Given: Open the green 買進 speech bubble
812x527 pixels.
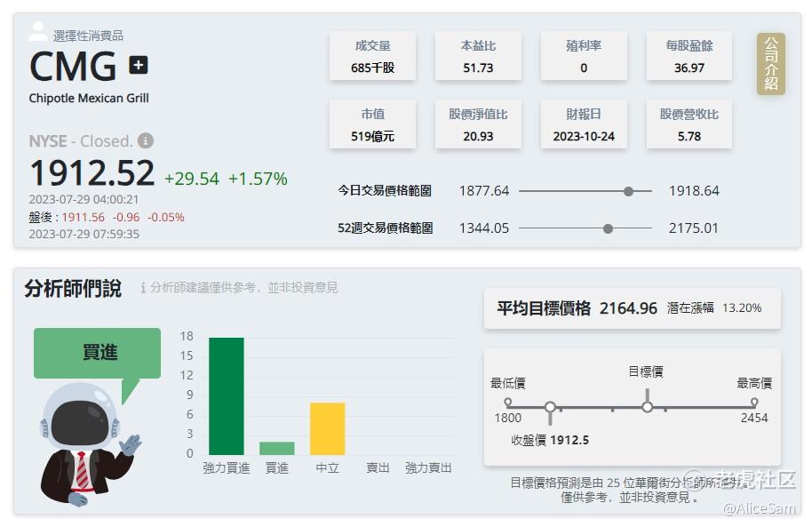Looking at the screenshot, I should point(98,354).
